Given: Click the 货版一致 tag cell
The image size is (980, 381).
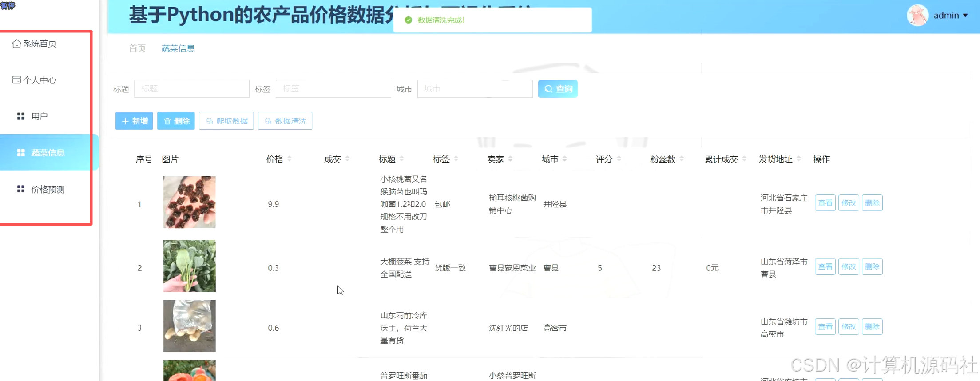Looking at the screenshot, I should coord(450,268).
